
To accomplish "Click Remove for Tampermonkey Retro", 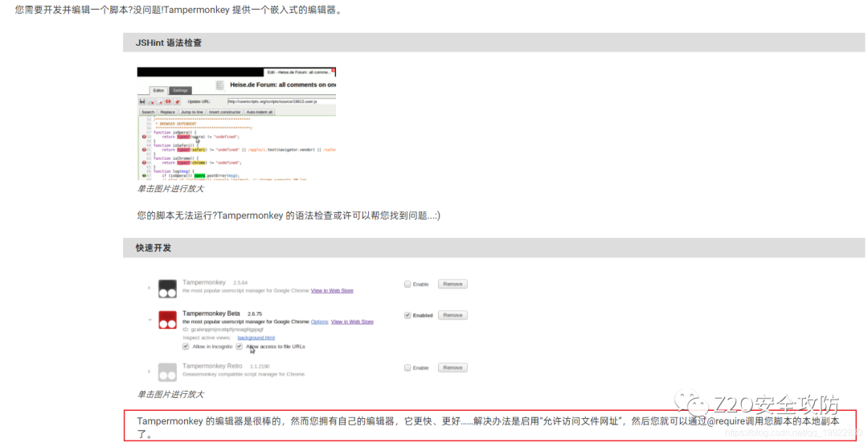I will pos(452,367).
